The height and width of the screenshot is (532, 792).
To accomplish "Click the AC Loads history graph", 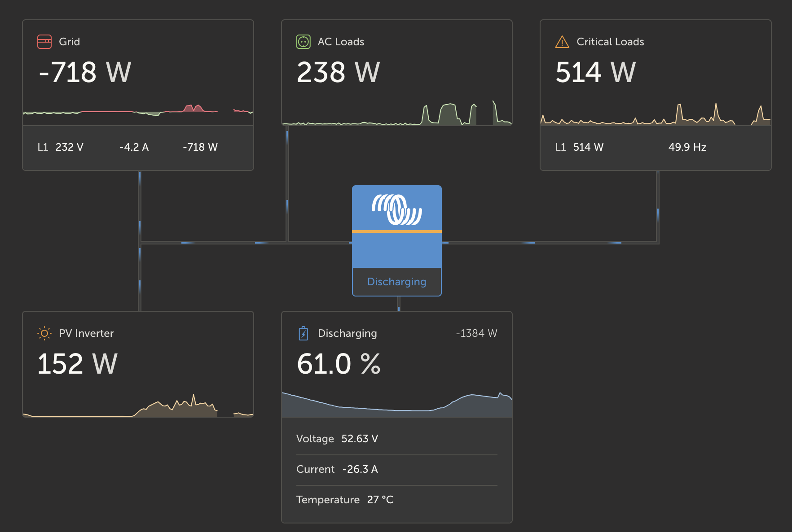I will [397, 113].
